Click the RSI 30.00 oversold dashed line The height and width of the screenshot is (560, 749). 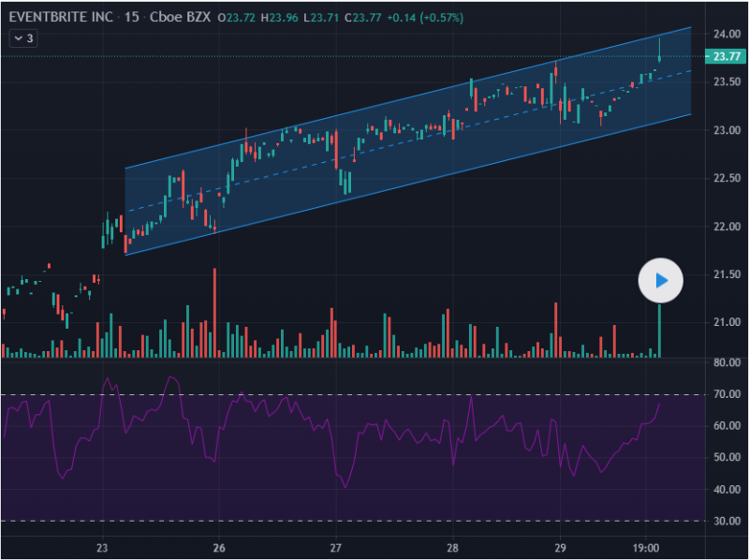point(374,521)
